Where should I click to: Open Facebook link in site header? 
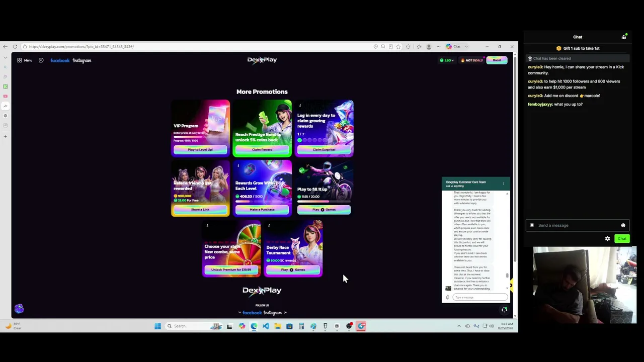tap(60, 60)
